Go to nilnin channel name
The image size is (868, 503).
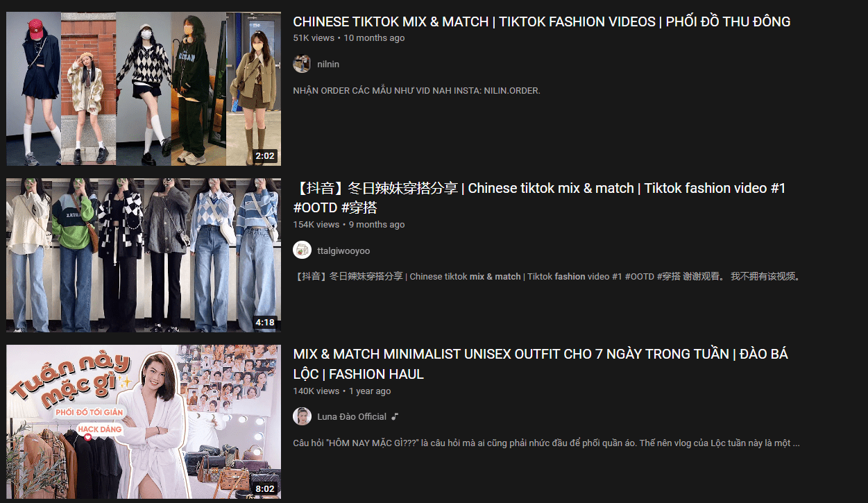point(328,64)
